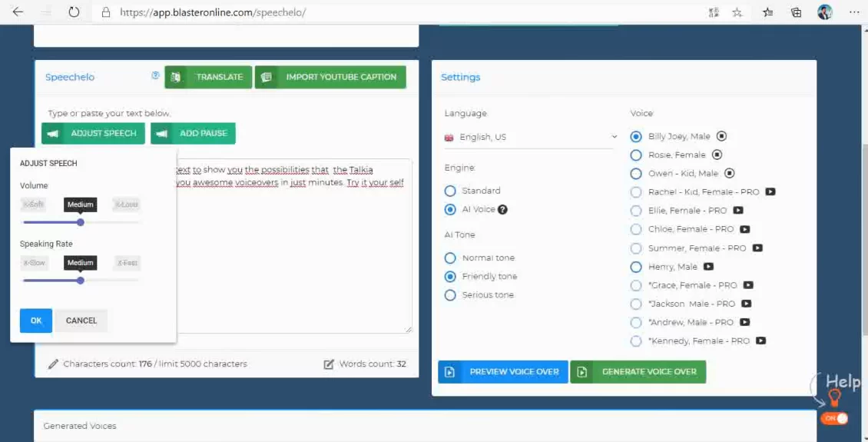Image resolution: width=868 pixels, height=442 pixels.
Task: Play Billy Joey voice sample
Action: pyautogui.click(x=721, y=136)
